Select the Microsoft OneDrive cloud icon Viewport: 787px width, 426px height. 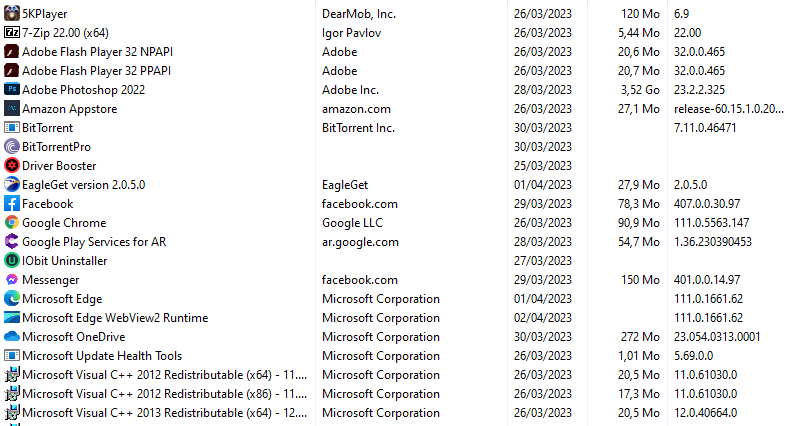12,337
